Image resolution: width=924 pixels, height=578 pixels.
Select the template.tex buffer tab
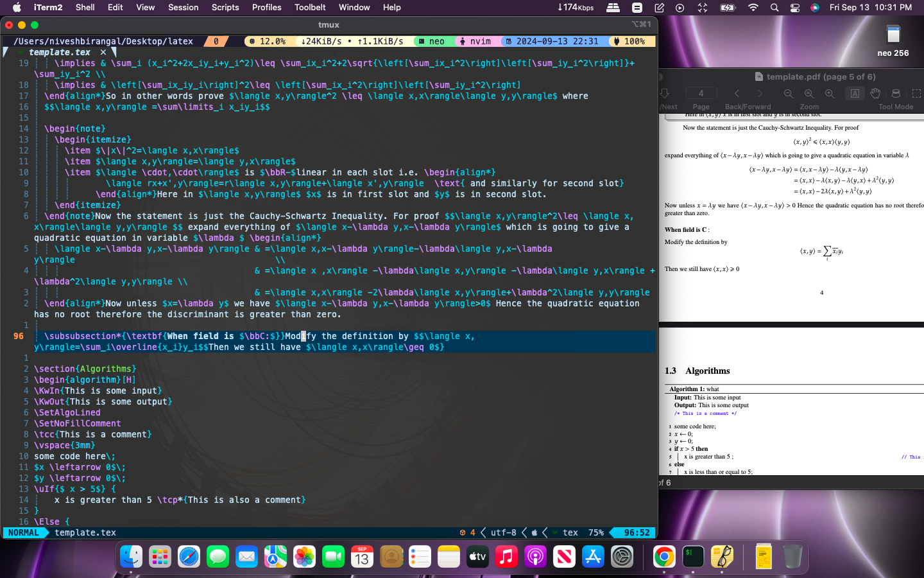(x=60, y=52)
